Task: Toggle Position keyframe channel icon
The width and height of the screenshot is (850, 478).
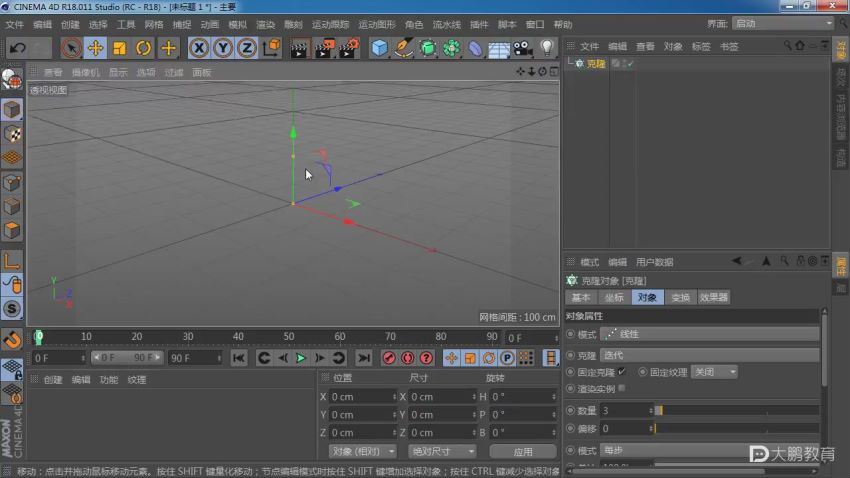Action: point(451,358)
